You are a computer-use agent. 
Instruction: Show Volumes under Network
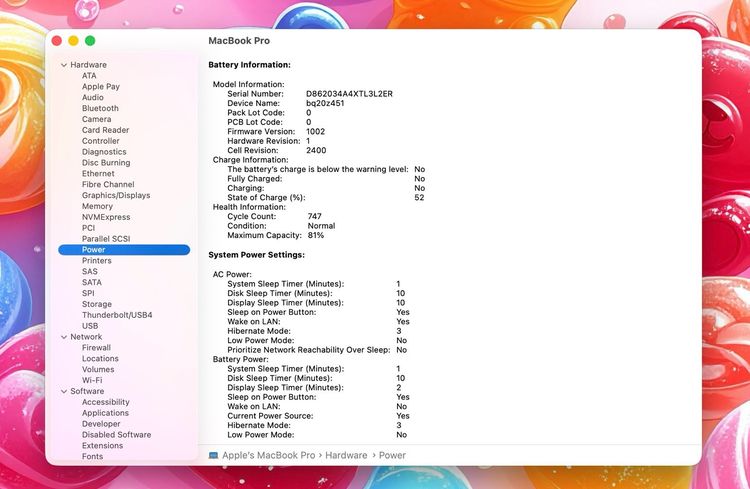[98, 369]
